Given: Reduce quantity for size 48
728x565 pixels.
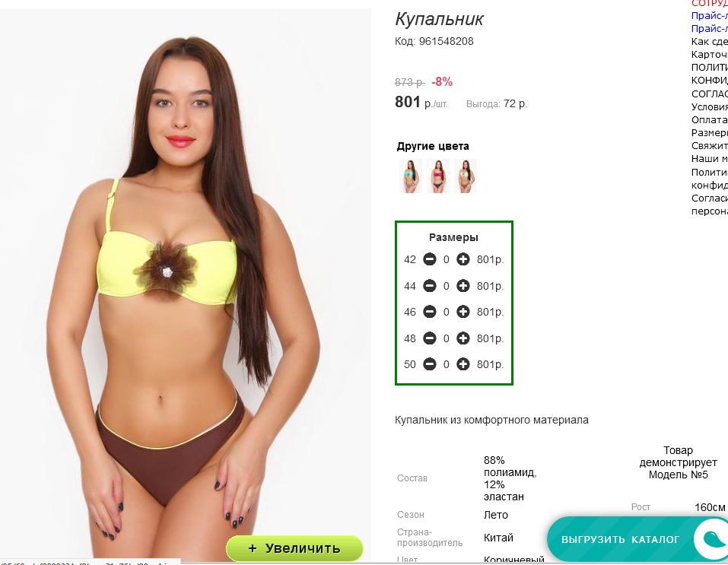Looking at the screenshot, I should coord(430,338).
